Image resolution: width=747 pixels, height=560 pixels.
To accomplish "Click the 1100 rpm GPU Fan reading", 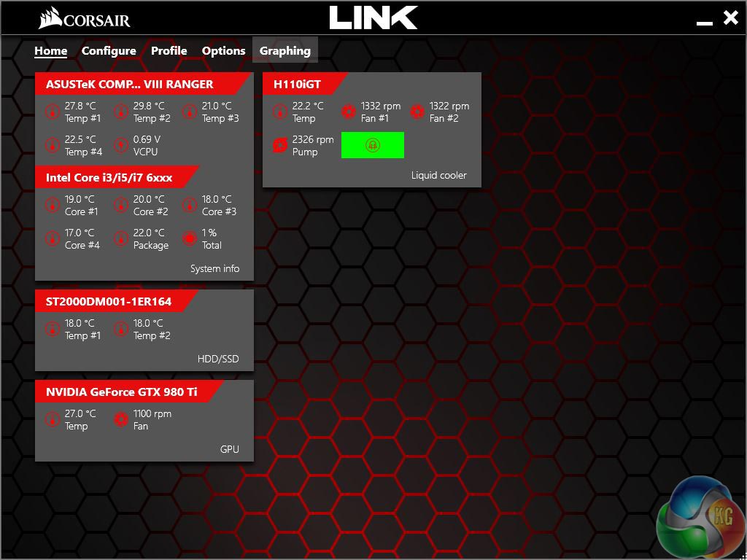I will pos(152,419).
